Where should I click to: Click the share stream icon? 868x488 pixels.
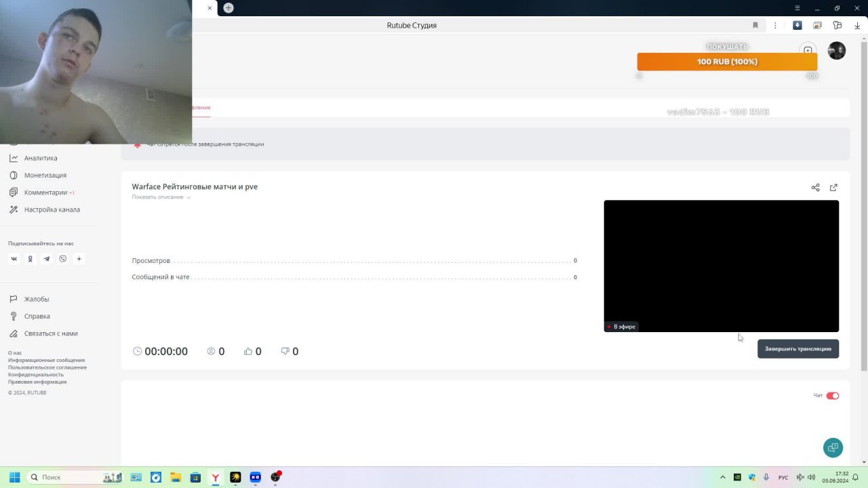[x=815, y=188]
